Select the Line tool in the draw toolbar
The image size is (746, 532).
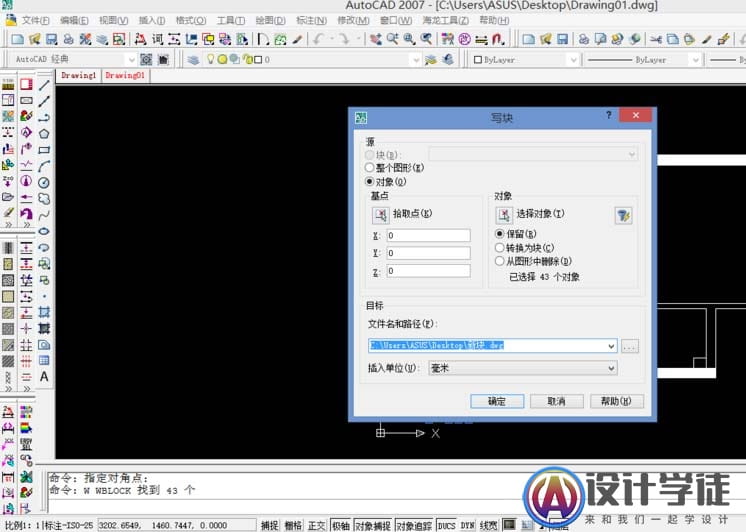point(44,85)
